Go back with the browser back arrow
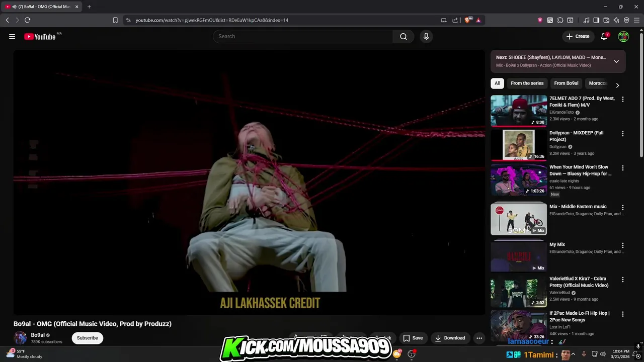644x362 pixels. tap(7, 20)
